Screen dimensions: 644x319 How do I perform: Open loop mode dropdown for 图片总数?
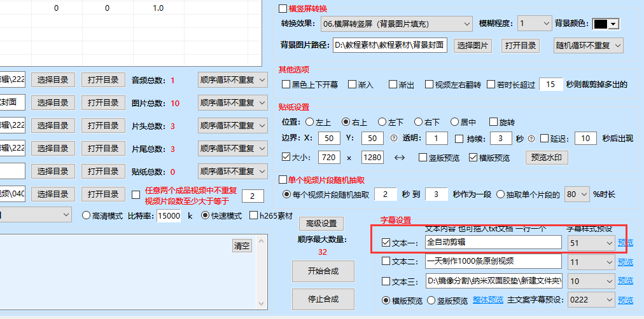(x=233, y=103)
